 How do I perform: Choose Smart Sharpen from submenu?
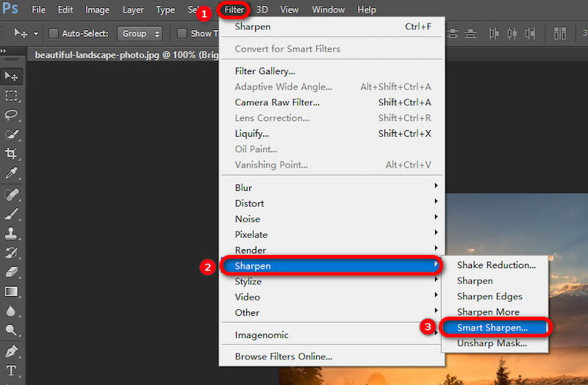[494, 328]
